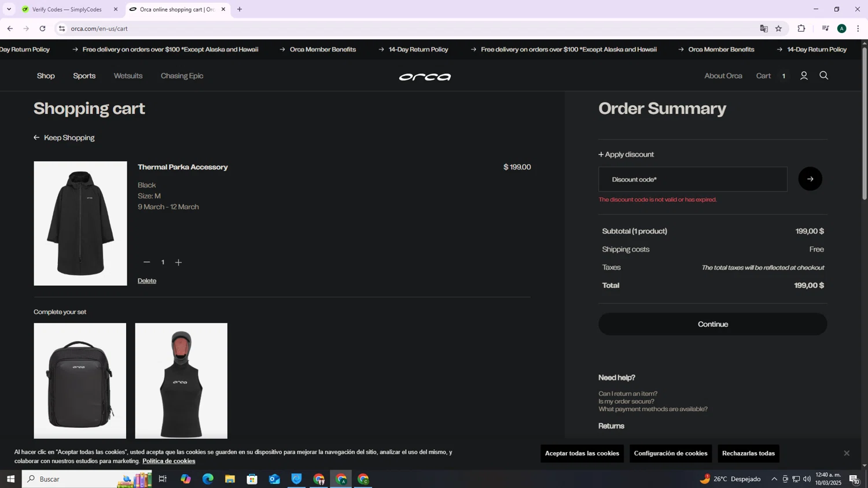Open Microsoft Store from taskbar
This screenshot has width=868, height=488.
click(x=252, y=479)
